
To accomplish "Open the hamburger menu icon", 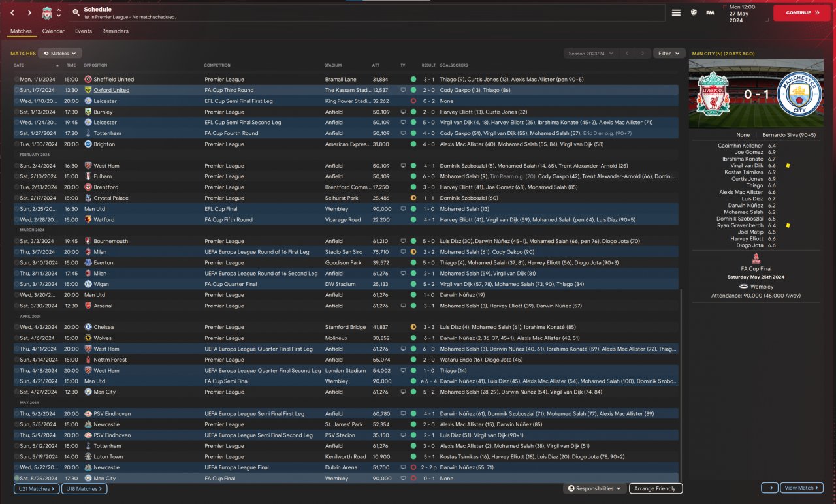I will (676, 12).
